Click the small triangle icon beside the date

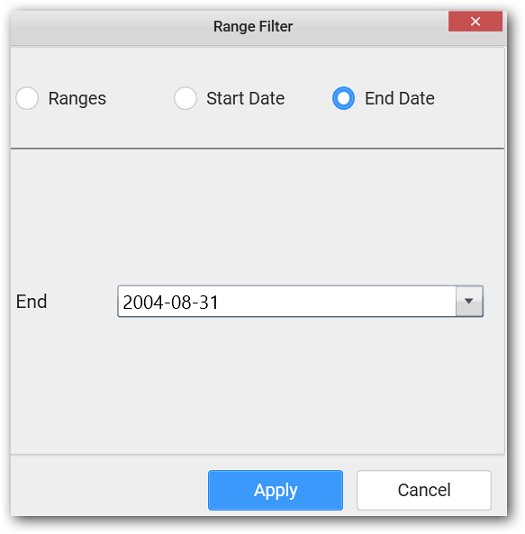pyautogui.click(x=469, y=301)
